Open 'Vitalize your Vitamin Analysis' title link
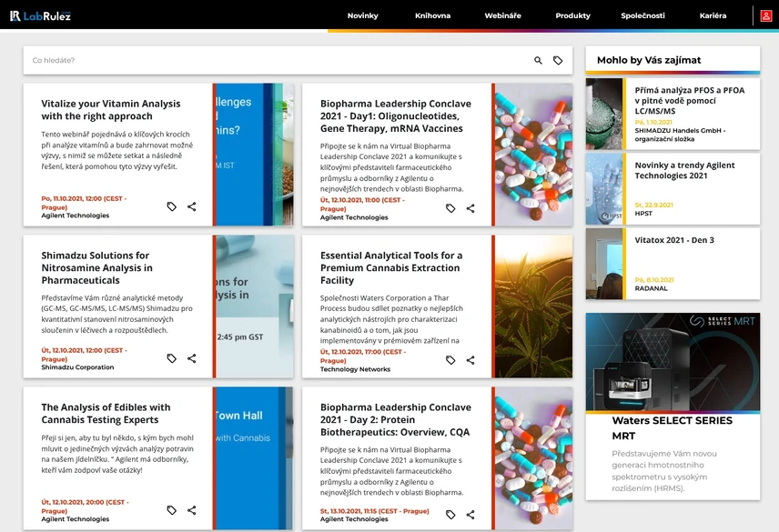This screenshot has height=532, width=779. (111, 110)
